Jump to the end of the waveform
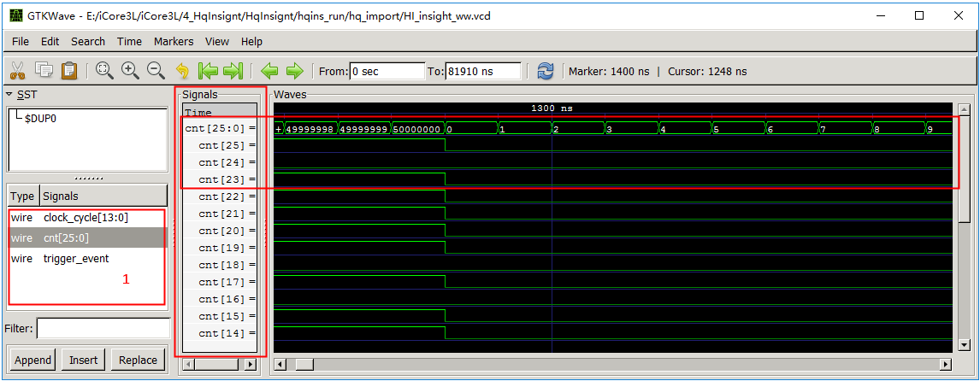The width and height of the screenshot is (980, 381). 233,71
